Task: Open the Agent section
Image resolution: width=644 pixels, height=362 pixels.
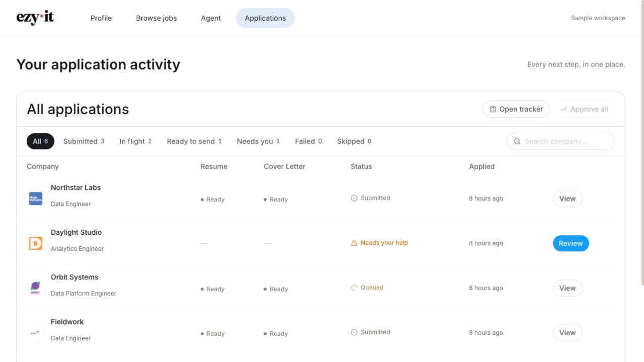Action: [211, 18]
